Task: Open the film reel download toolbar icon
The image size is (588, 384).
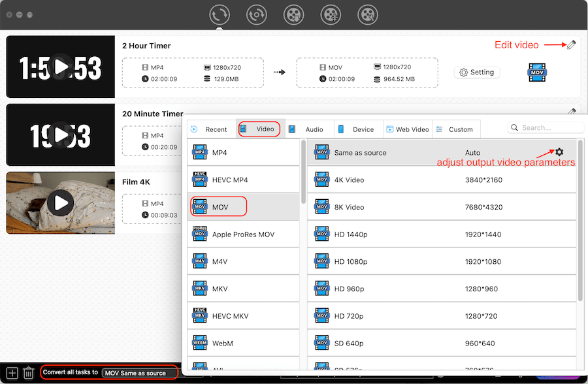Action: pos(293,15)
